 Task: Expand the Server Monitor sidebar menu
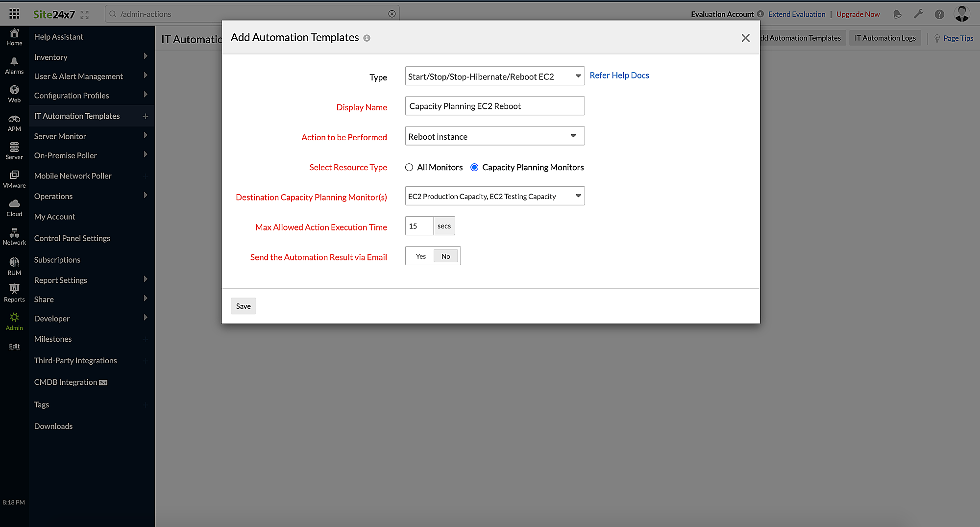coord(60,136)
